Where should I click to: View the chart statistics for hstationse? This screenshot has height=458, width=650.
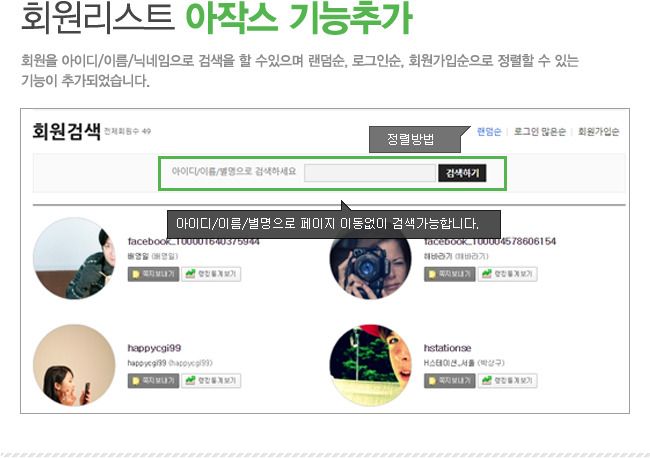click(507, 380)
